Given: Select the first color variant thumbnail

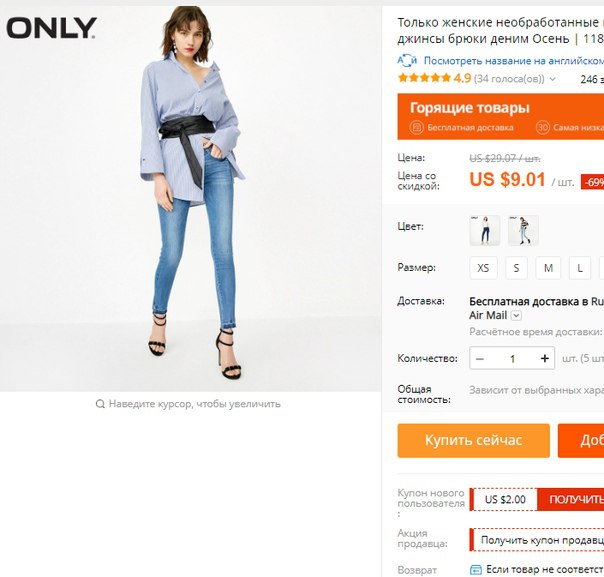Looking at the screenshot, I should pyautogui.click(x=485, y=230).
